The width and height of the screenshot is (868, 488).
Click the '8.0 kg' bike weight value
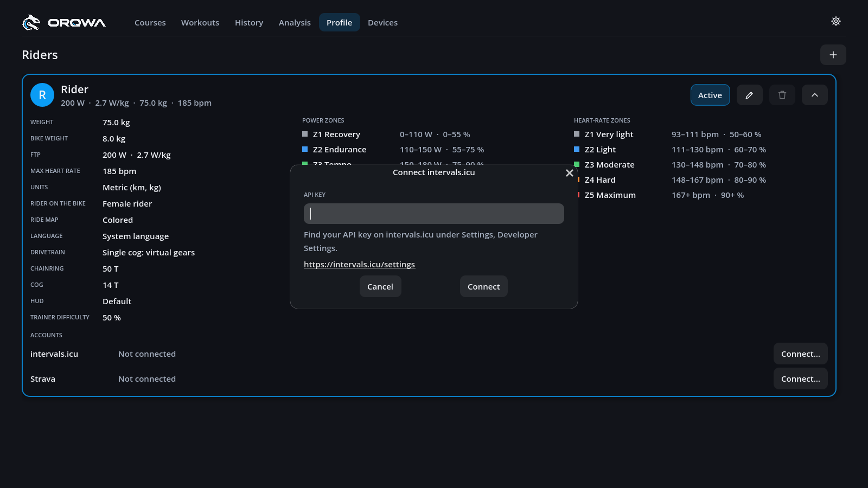click(114, 139)
